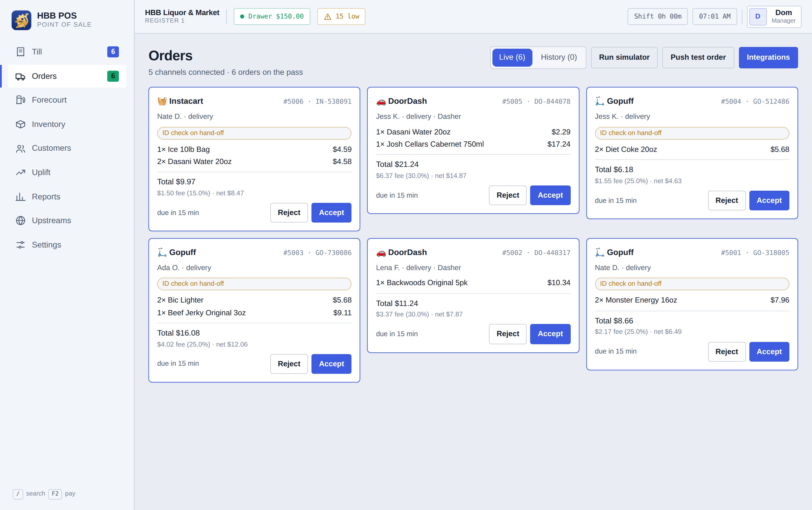Click the IN-538091 reference text
Viewport: 812px width, 510px height.
click(333, 101)
